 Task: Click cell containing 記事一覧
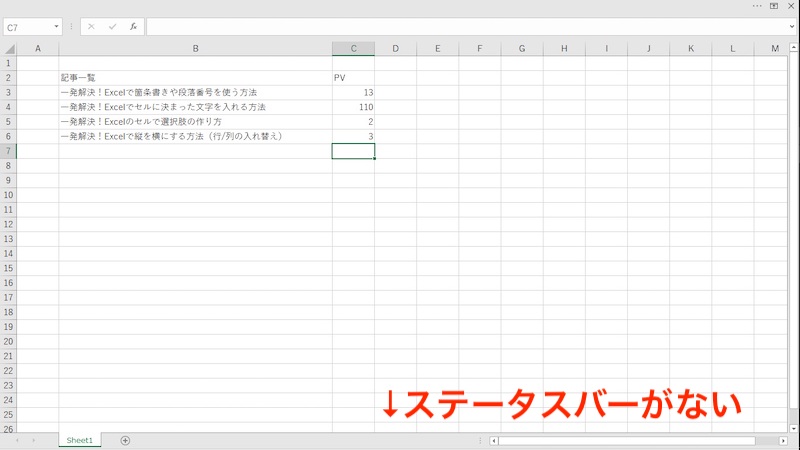click(x=195, y=78)
